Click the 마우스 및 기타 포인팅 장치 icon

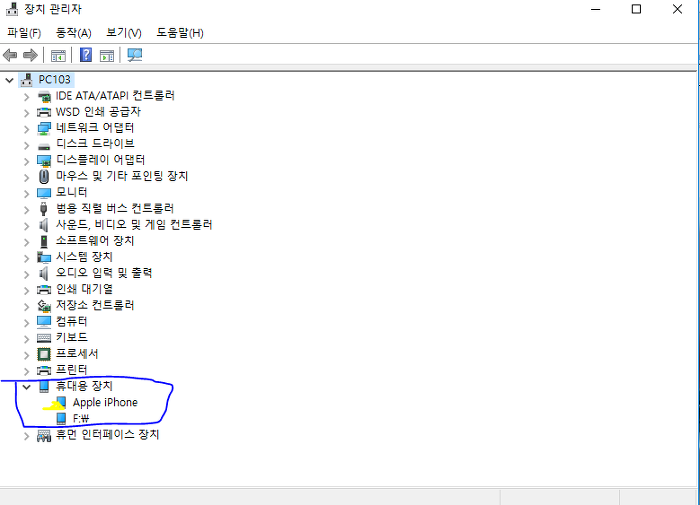[44, 176]
